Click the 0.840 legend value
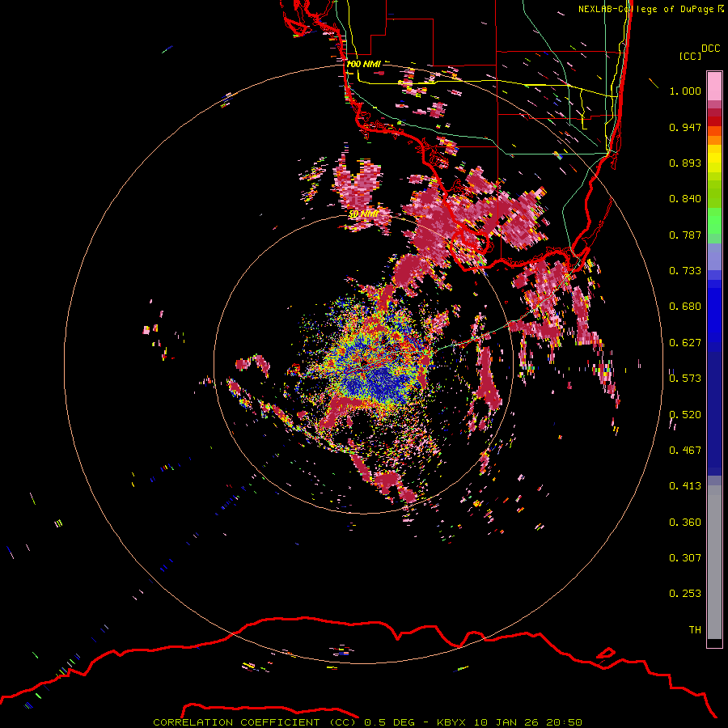 click(x=685, y=199)
